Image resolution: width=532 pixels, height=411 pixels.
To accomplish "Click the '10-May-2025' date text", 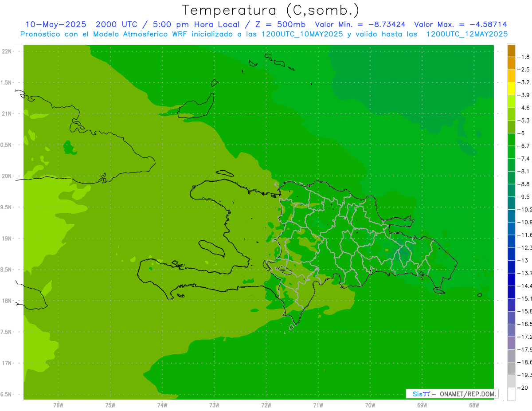I will click(x=56, y=24).
